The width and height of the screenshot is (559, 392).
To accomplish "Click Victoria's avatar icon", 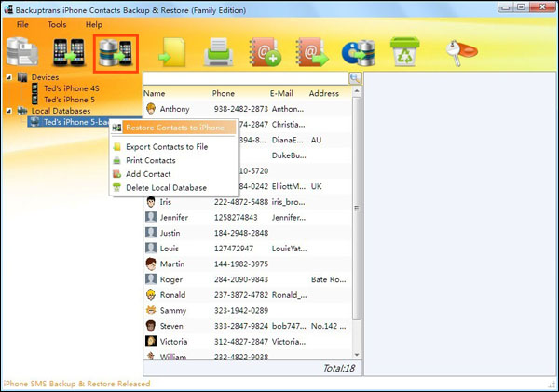I will [x=151, y=341].
